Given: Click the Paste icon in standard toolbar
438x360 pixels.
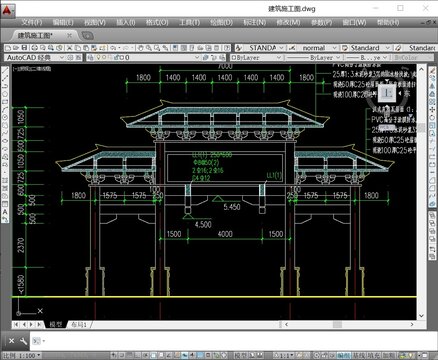Looking at the screenshot, I should coord(85,48).
